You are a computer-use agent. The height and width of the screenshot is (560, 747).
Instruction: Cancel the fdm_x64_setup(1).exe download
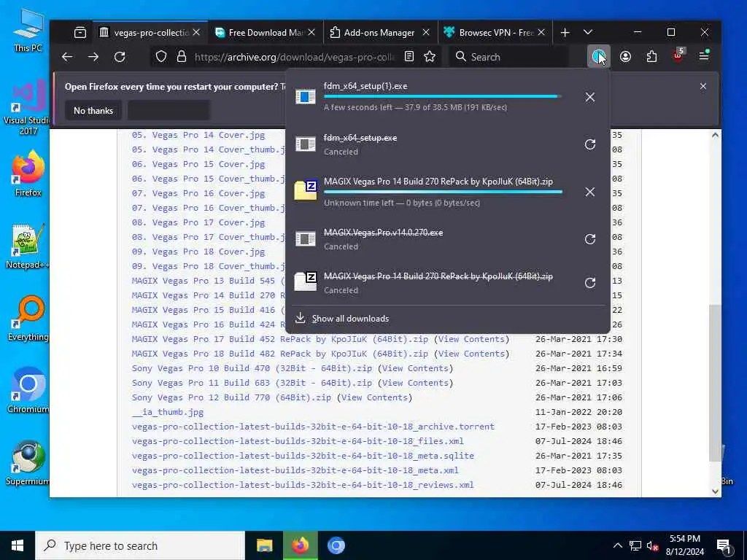[590, 97]
